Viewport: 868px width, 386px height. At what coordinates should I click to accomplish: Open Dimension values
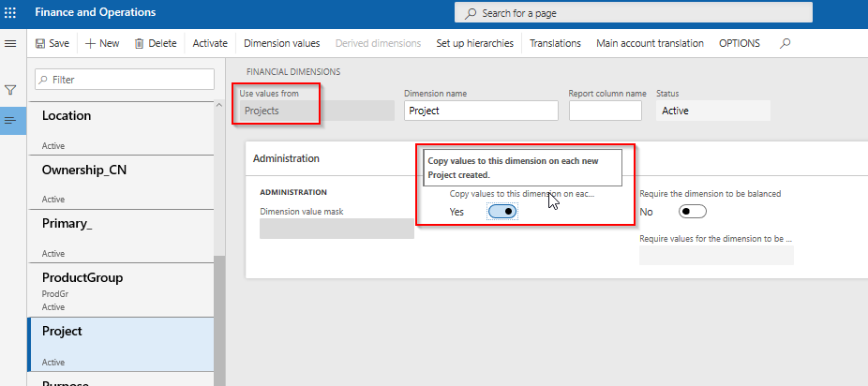click(282, 43)
